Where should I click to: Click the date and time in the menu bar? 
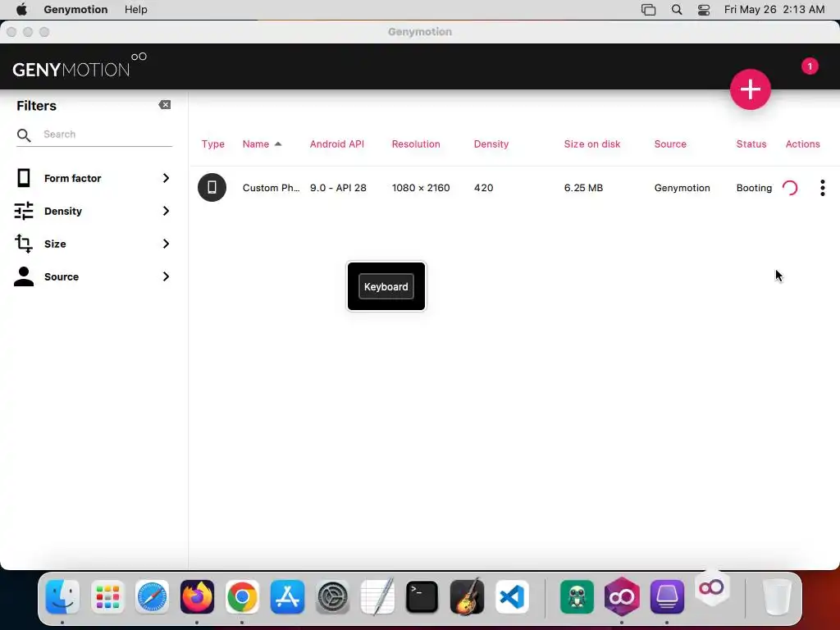coord(774,10)
